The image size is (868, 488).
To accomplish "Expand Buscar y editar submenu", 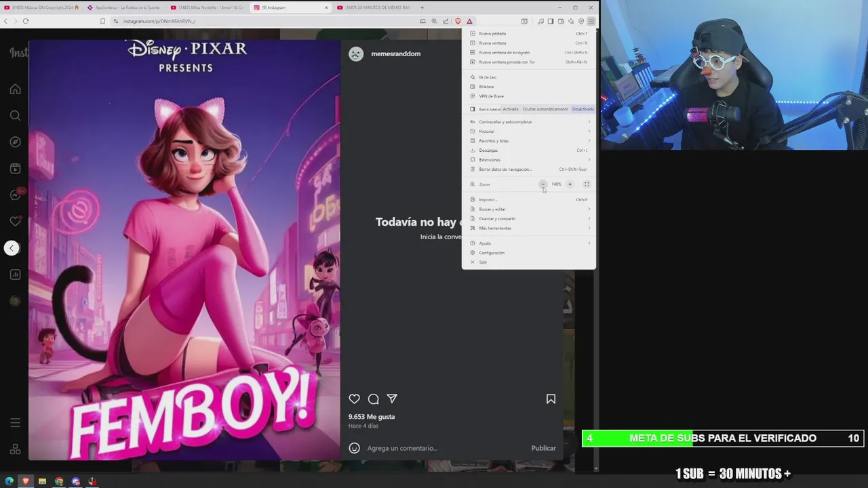I will [529, 209].
